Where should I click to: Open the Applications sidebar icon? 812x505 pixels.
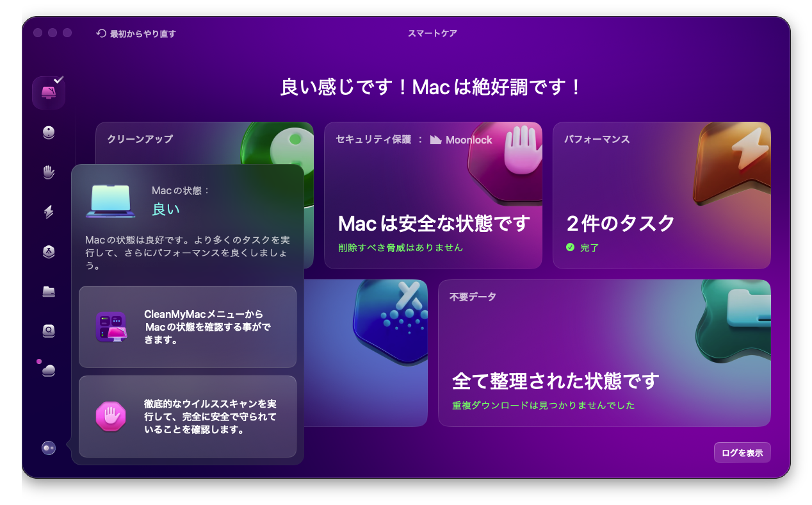(x=49, y=252)
